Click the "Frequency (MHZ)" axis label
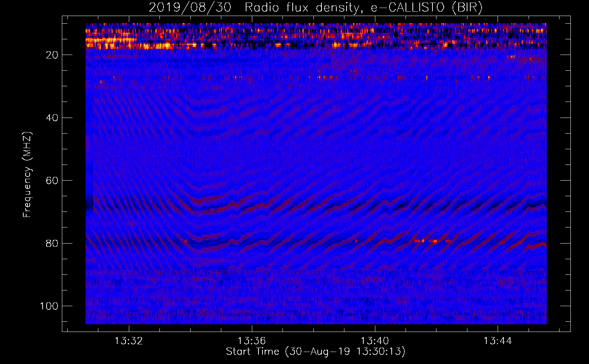This screenshot has width=589, height=364. click(x=27, y=174)
